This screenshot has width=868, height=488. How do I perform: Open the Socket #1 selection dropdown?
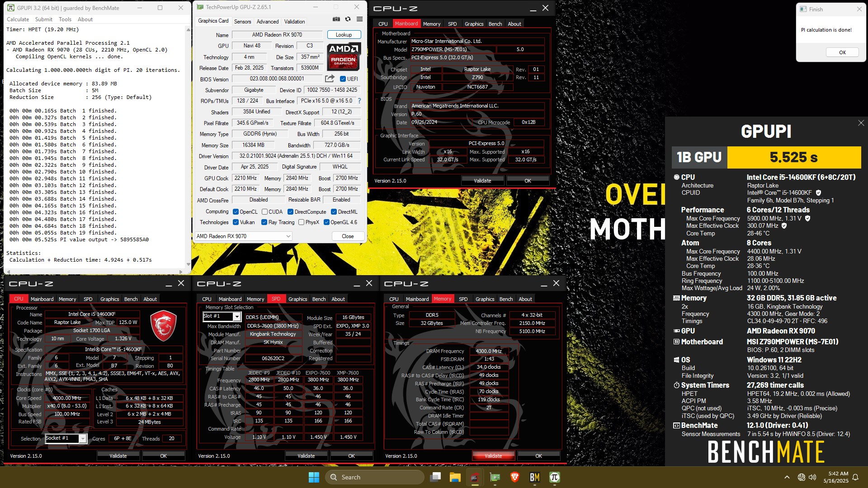[66, 438]
